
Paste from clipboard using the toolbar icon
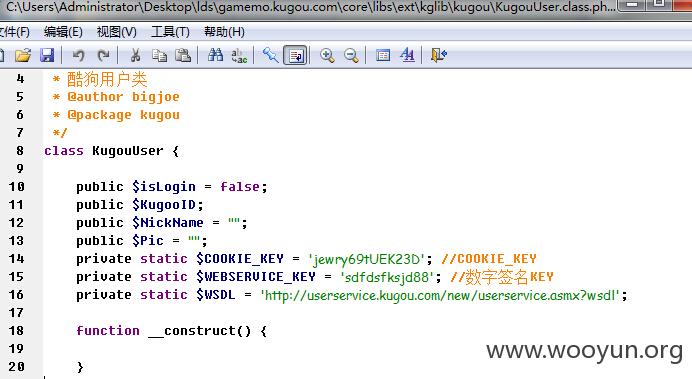tap(183, 55)
